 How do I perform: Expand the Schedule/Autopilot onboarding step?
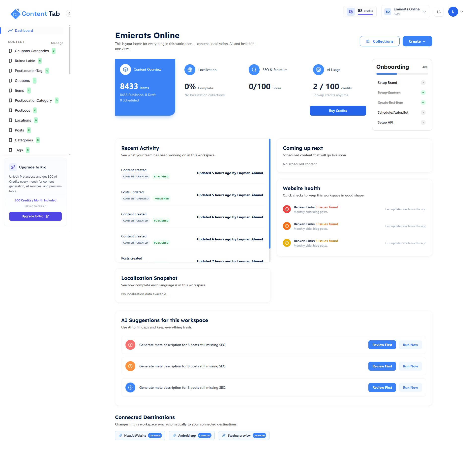point(423,112)
